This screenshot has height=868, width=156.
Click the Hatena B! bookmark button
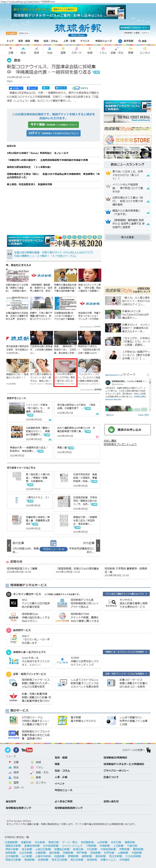46,88
